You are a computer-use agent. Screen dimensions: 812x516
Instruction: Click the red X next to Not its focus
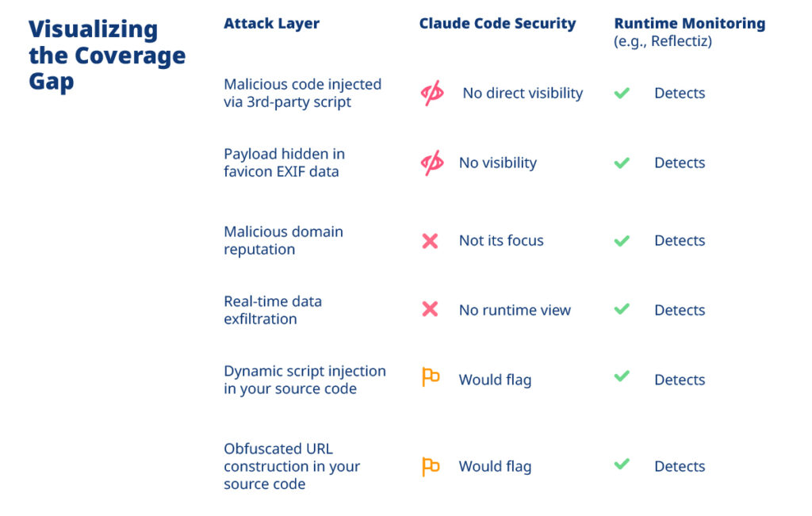430,241
